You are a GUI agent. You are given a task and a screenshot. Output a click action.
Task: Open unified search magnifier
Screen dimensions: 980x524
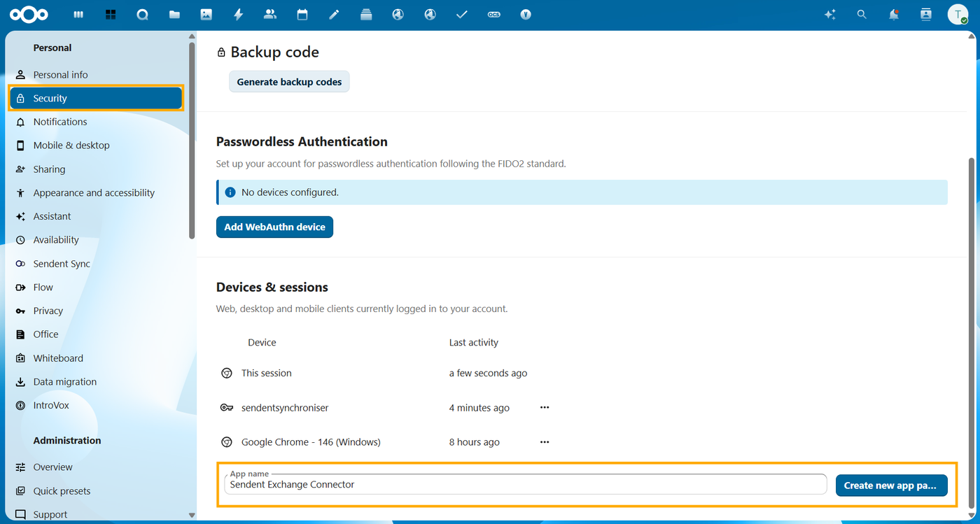(x=862, y=15)
